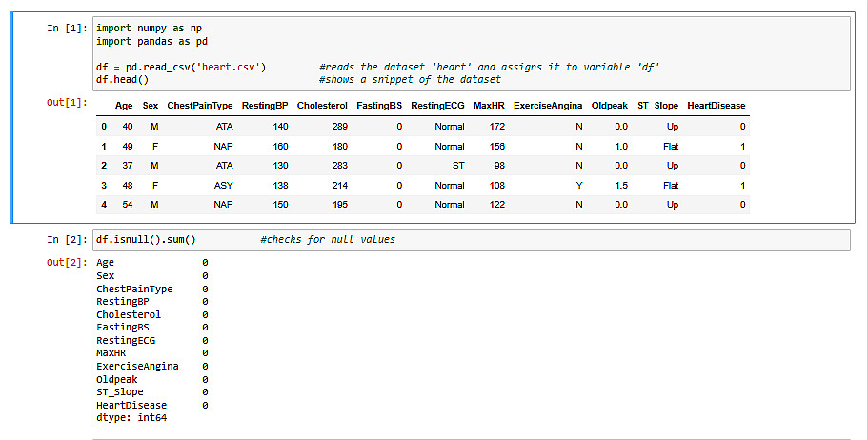The width and height of the screenshot is (868, 440).
Task: Select the Out[2]: prompt label
Action: pyautogui.click(x=67, y=262)
